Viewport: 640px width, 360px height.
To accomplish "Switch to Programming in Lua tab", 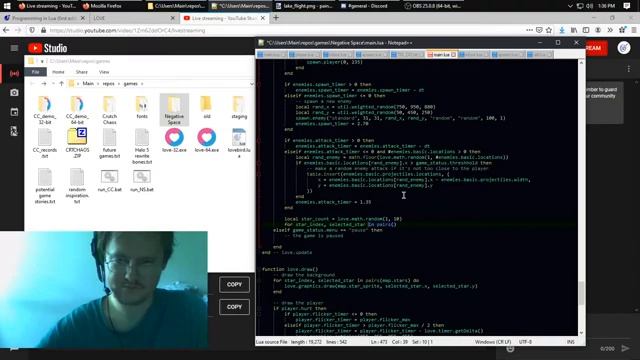I will [x=43, y=18].
